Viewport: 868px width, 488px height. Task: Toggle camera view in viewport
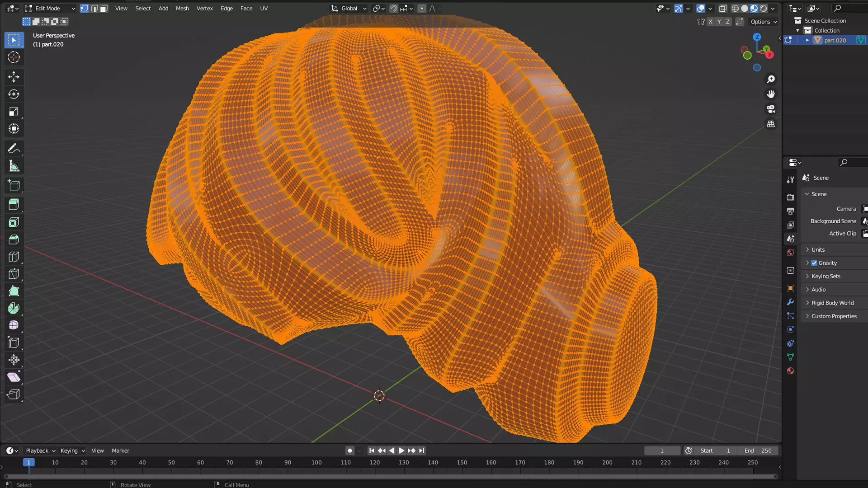coord(771,109)
